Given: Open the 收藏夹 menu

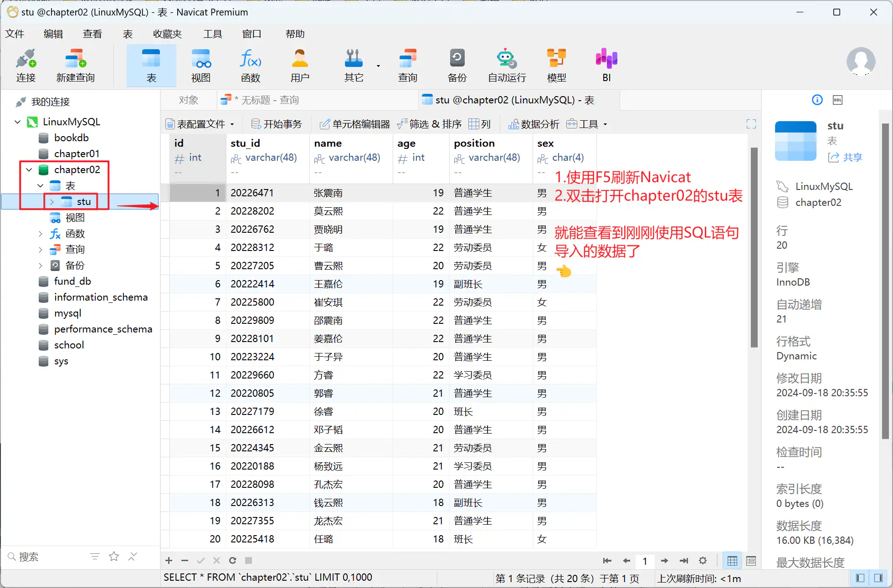Looking at the screenshot, I should tap(167, 34).
